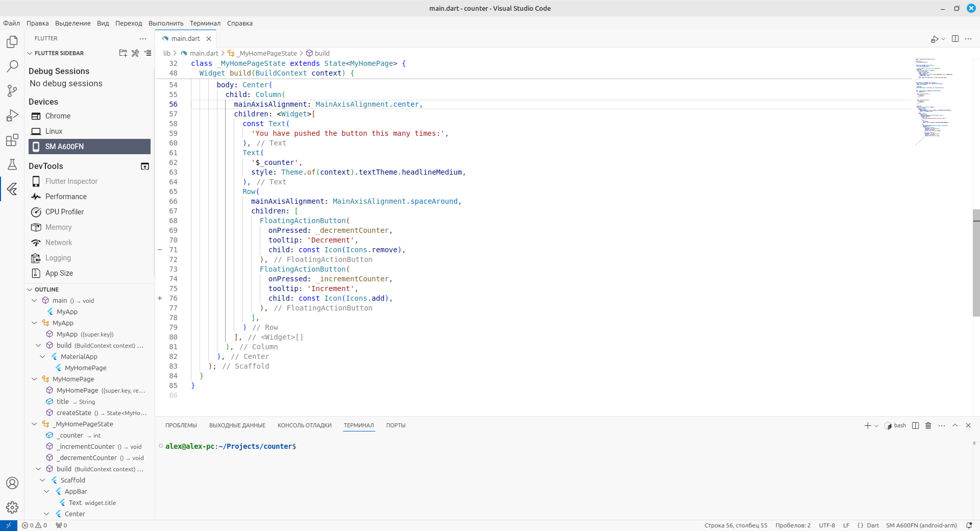Open new terminal profile dropdown arrow
The height and width of the screenshot is (531, 980).
coord(876,426)
